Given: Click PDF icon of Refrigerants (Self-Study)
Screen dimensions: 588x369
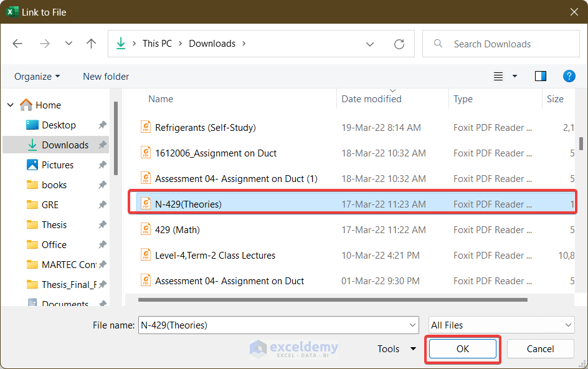Looking at the screenshot, I should point(146,127).
